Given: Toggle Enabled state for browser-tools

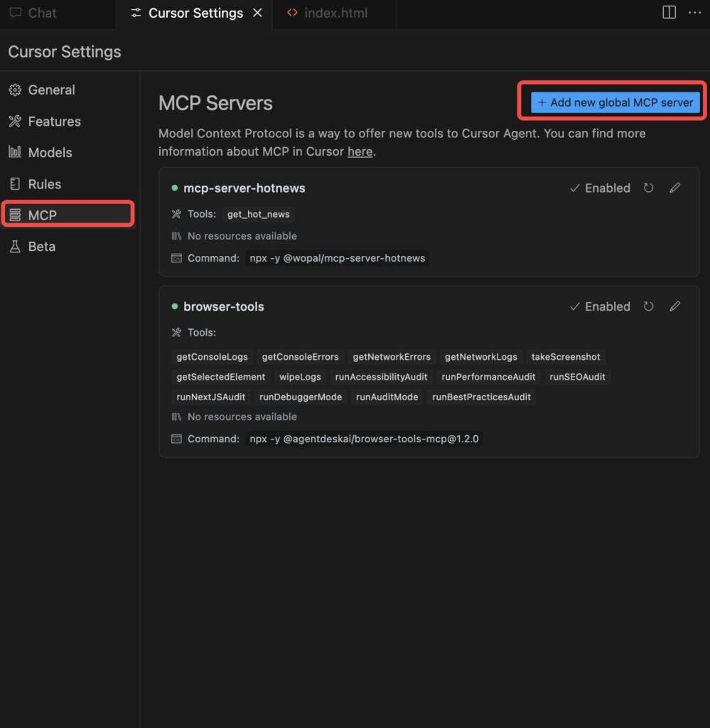Looking at the screenshot, I should pyautogui.click(x=600, y=306).
